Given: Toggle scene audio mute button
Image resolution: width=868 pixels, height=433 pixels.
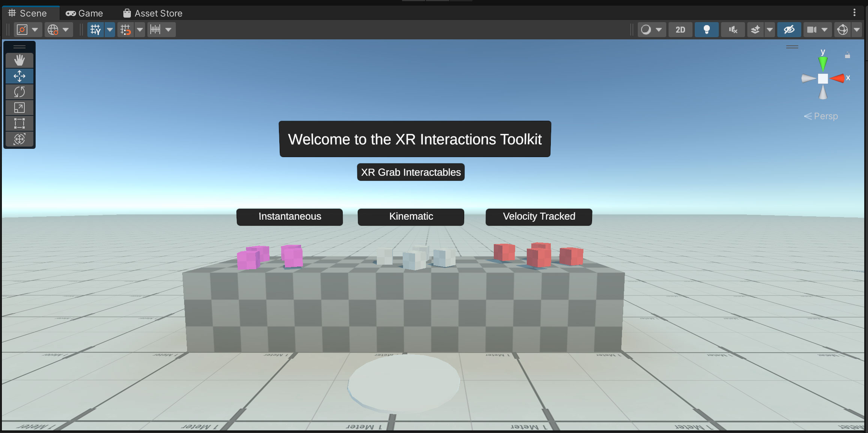Looking at the screenshot, I should pos(733,30).
